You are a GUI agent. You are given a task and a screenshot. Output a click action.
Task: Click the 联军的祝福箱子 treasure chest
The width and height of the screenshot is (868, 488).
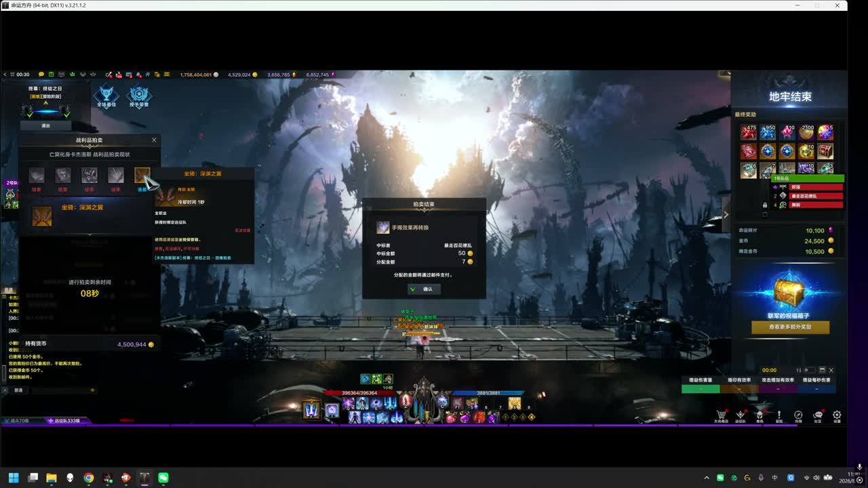tap(789, 292)
